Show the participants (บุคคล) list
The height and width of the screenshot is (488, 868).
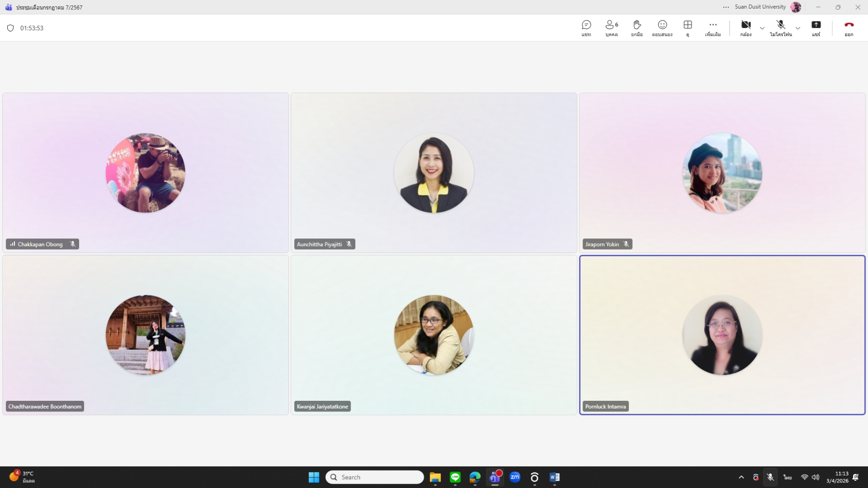[x=611, y=28]
